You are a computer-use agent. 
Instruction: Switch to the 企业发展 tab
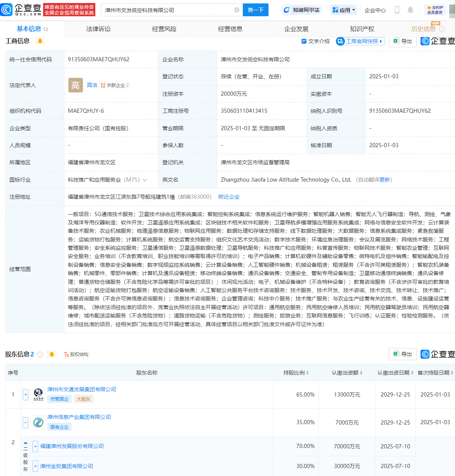296,29
